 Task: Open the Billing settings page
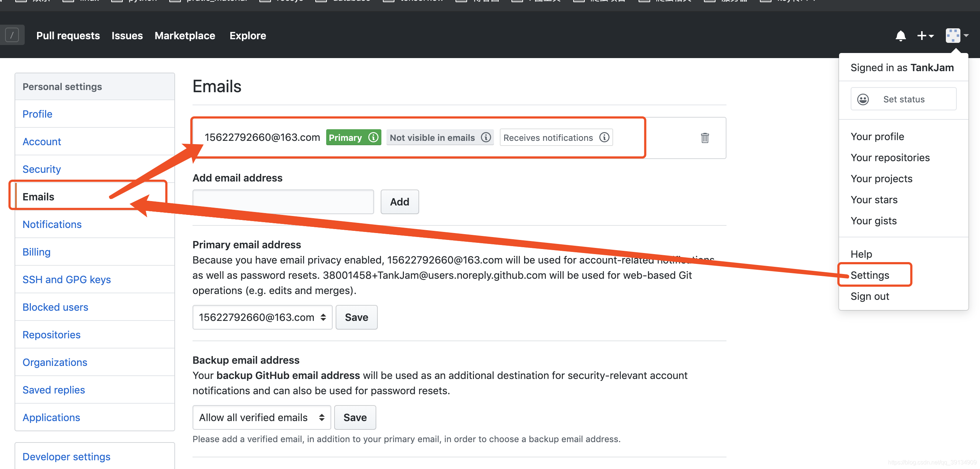(95, 252)
